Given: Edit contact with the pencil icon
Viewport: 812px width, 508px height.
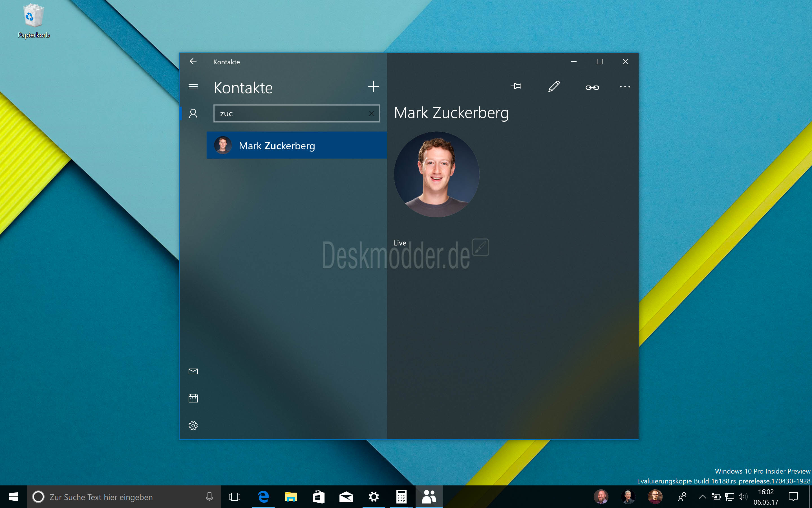Looking at the screenshot, I should click(x=554, y=86).
